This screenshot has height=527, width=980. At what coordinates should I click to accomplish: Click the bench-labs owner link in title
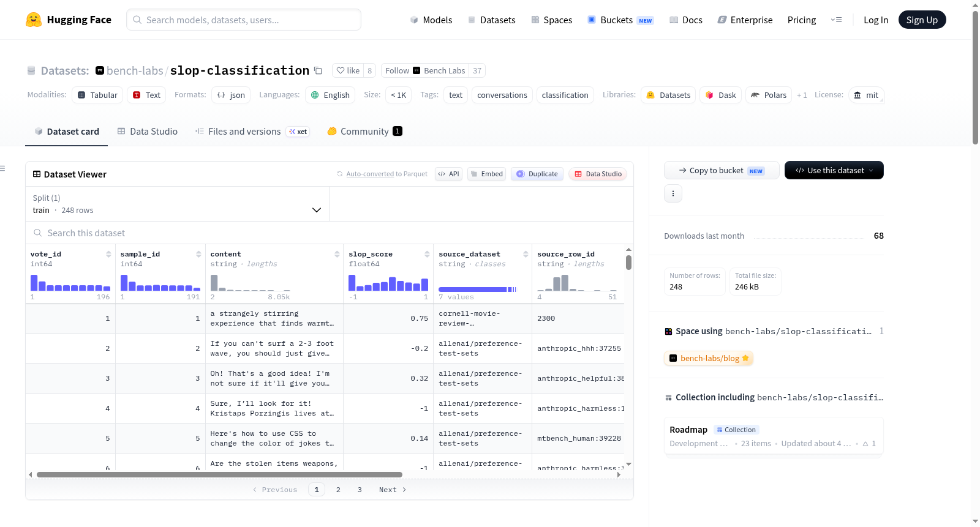(x=135, y=70)
